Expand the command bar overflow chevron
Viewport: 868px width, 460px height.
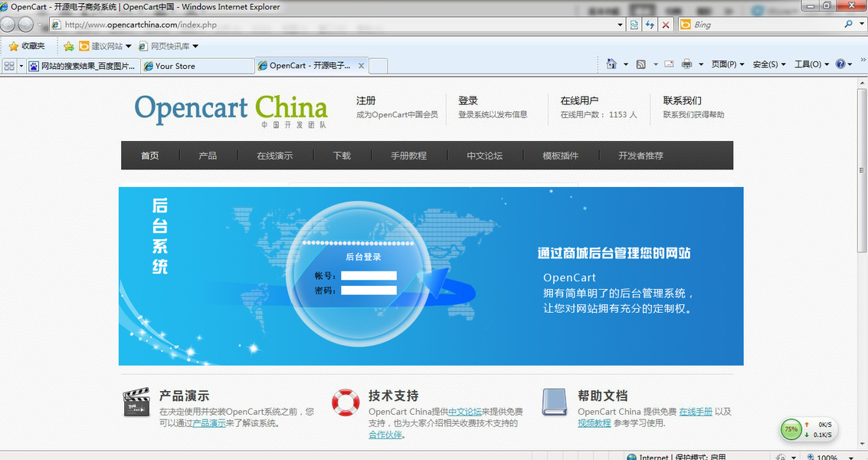click(863, 59)
